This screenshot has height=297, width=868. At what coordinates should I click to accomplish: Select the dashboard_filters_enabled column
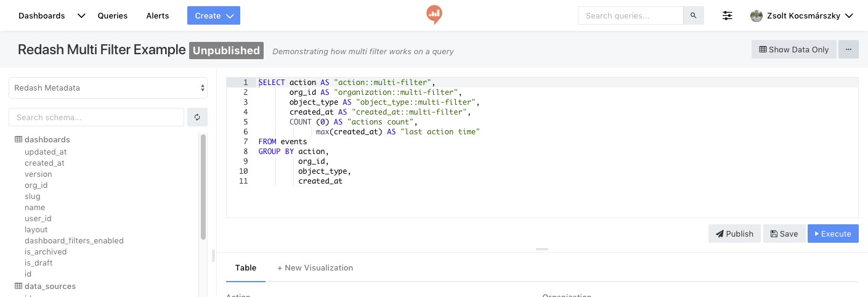(x=74, y=241)
